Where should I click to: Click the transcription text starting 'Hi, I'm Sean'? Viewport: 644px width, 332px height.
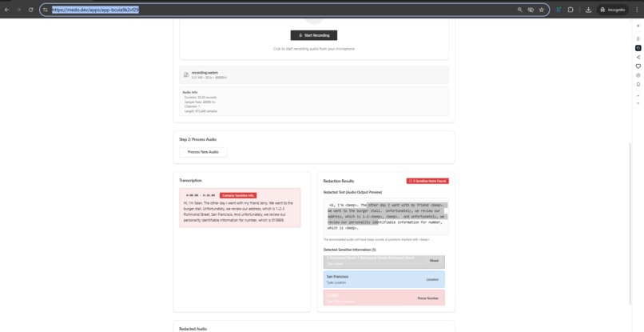pos(240,211)
